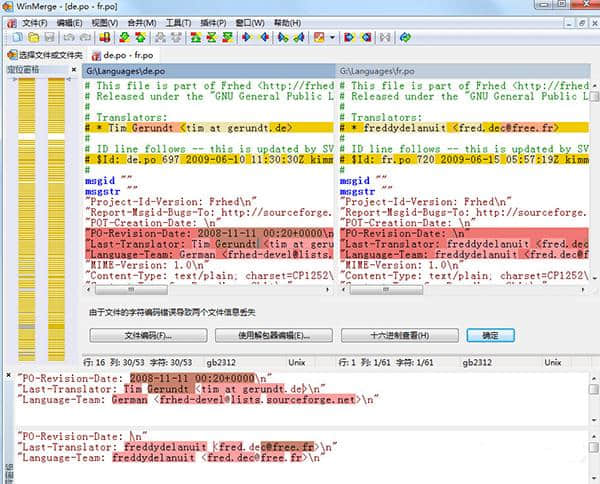Screen dimensions: 600x484
Task: Click the Save disk toolbar icon
Action: tap(47, 38)
